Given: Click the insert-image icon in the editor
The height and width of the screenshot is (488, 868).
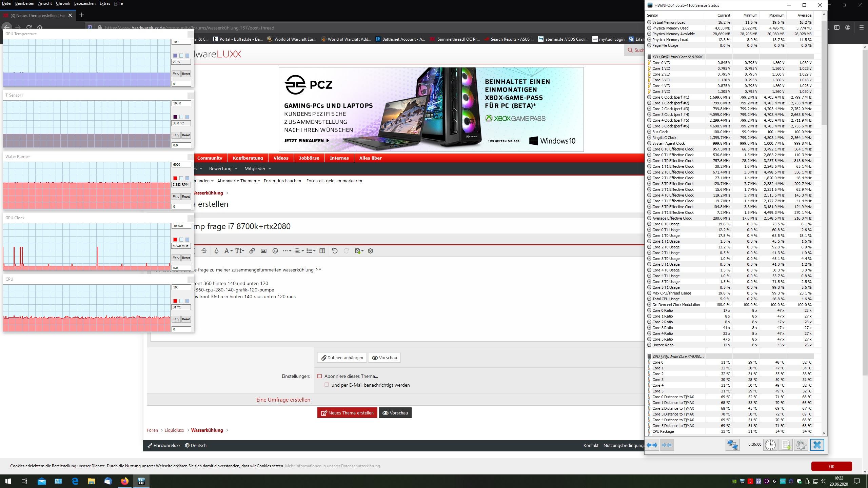Looking at the screenshot, I should [x=263, y=251].
